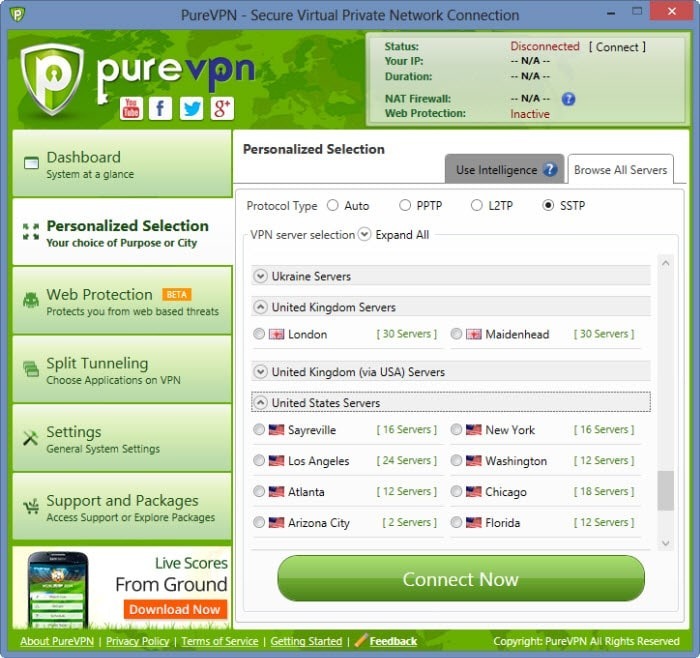700x658 pixels.
Task: Click the Live Scores phone thumbnail
Action: [58, 589]
